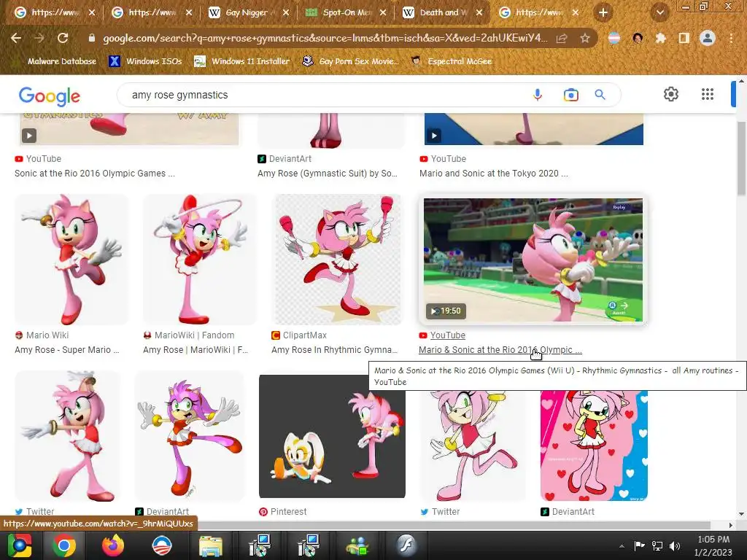Search by image with the camera icon
Viewport: 747px width, 560px height.
pos(570,95)
